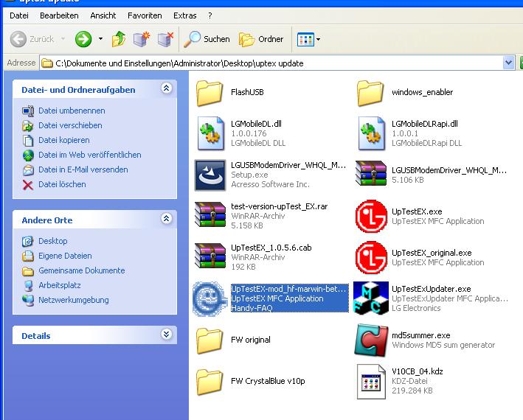Select the UpTestEX.exe LG logo icon

pos(371,216)
